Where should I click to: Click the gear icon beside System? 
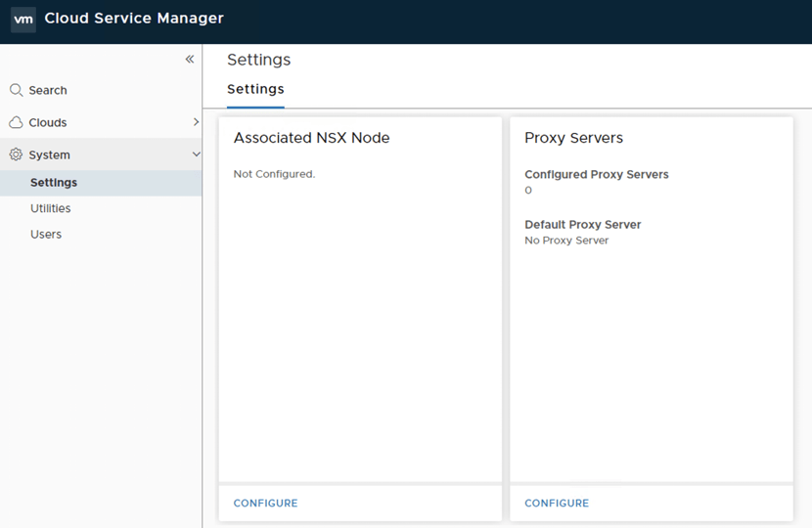16,154
